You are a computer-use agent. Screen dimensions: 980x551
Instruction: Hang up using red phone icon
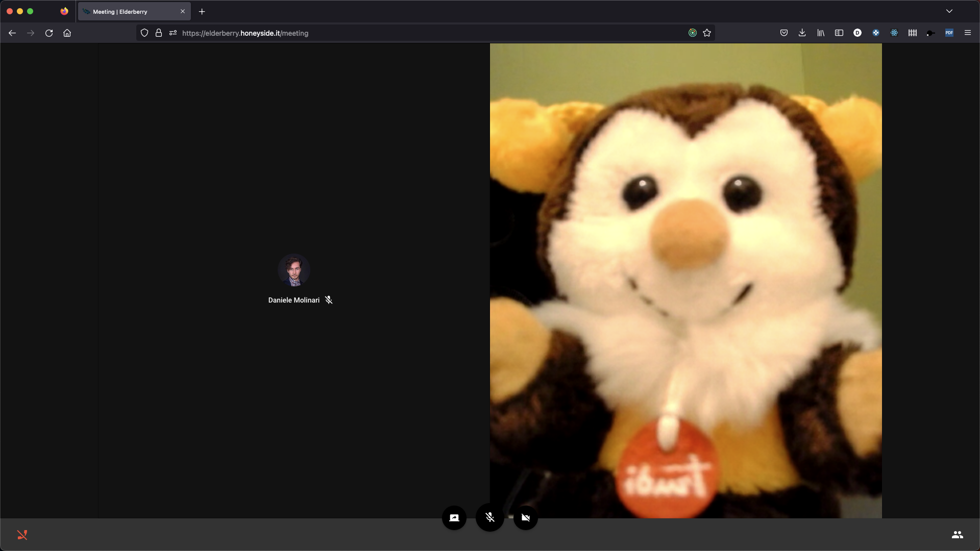point(22,535)
